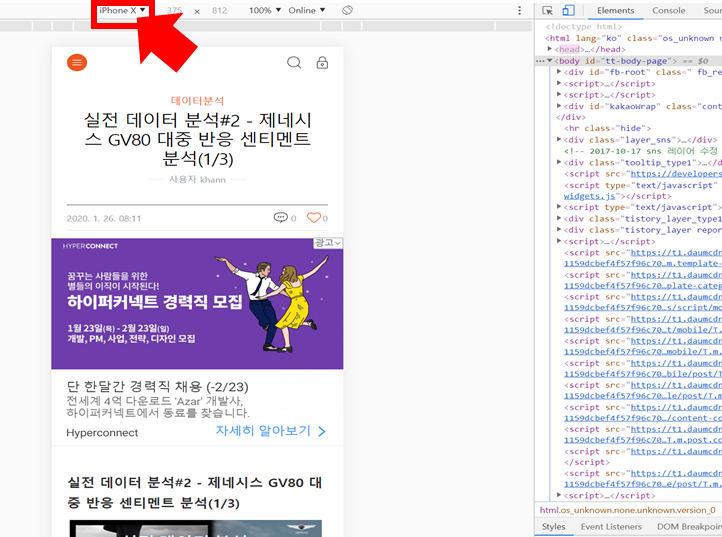The width and height of the screenshot is (722, 537).
Task: Click the comment bubble icon
Action: [280, 217]
